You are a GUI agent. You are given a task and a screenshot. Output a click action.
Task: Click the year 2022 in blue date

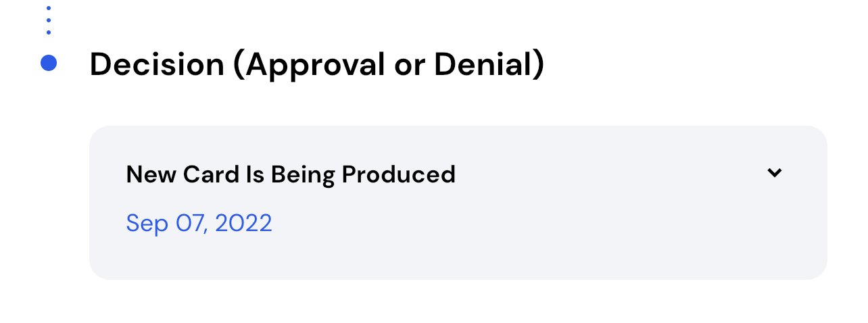[x=243, y=223]
